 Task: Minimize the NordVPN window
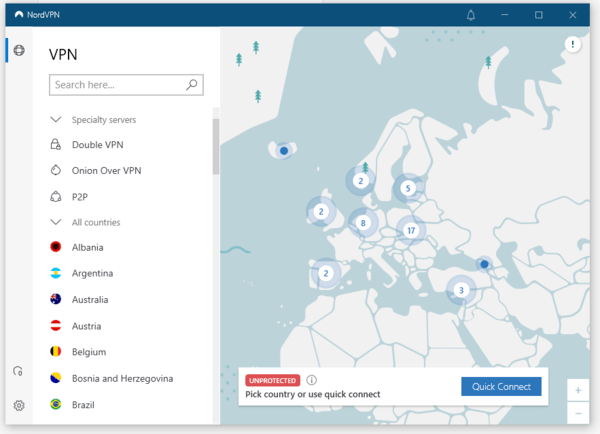[505, 15]
